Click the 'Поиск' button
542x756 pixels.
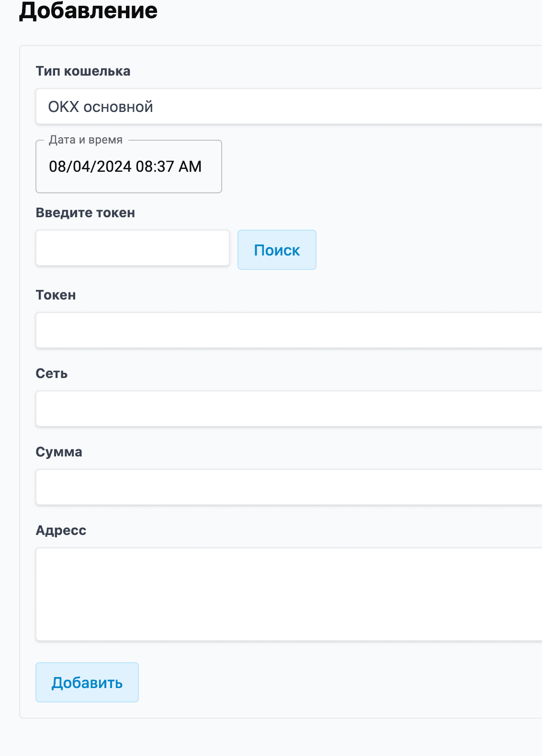pos(277,250)
